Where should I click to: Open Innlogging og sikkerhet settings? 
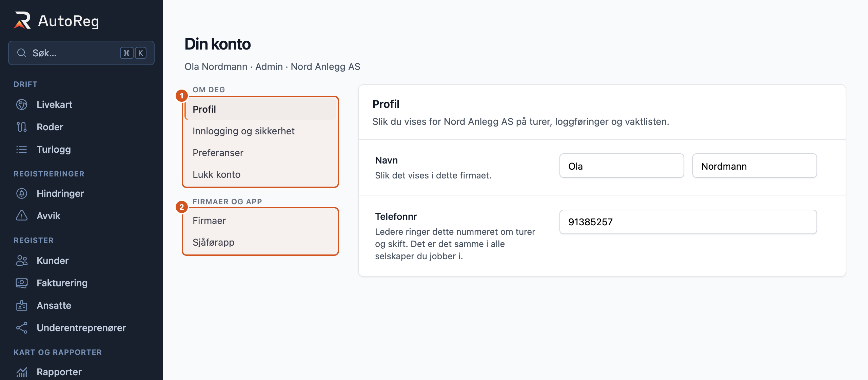click(x=261, y=131)
